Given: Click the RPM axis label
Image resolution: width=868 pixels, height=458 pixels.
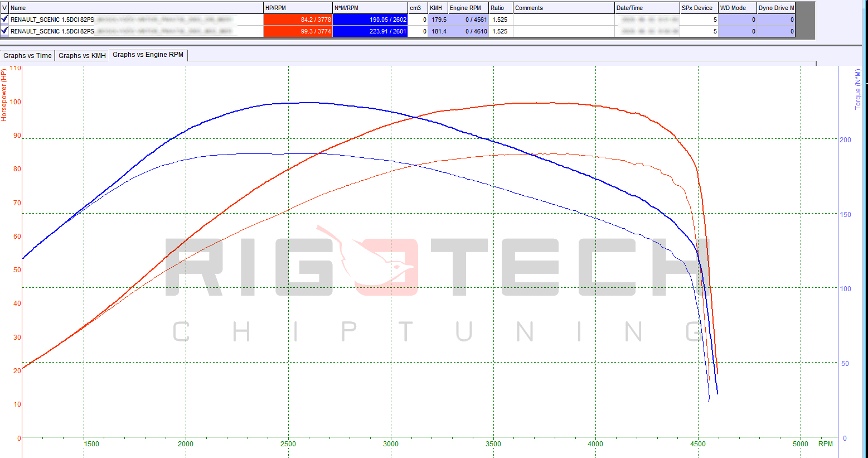Looking at the screenshot, I should click(x=826, y=444).
